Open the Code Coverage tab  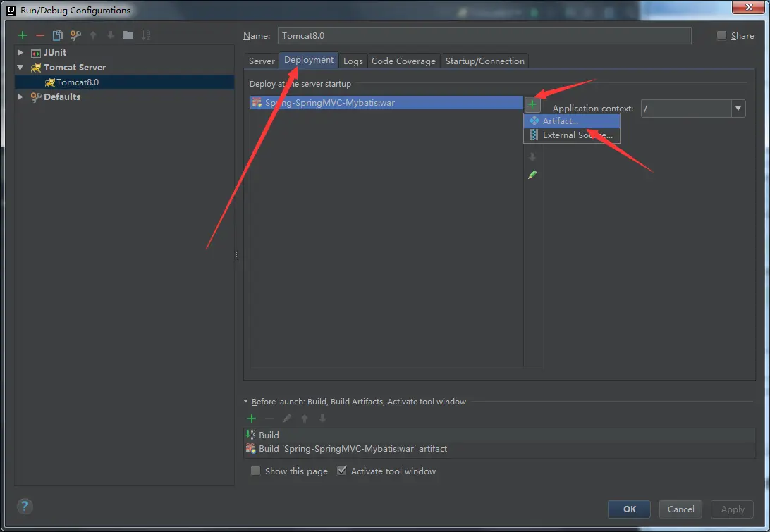click(403, 61)
